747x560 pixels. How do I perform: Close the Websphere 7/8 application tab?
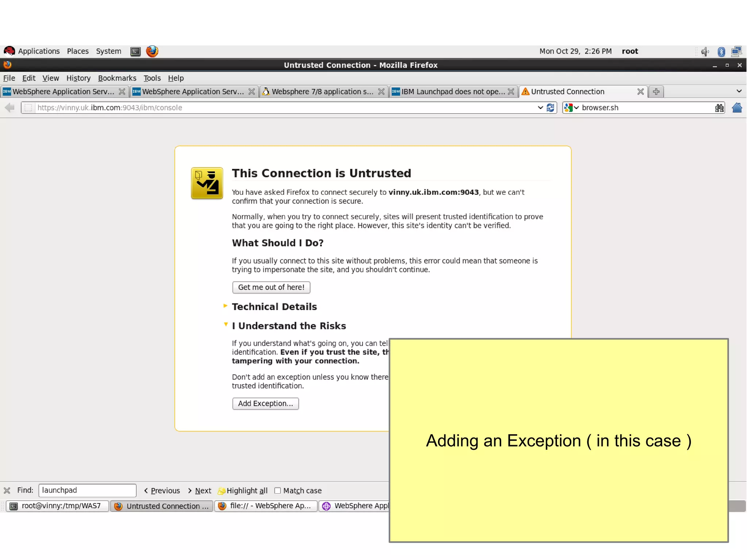(x=381, y=92)
